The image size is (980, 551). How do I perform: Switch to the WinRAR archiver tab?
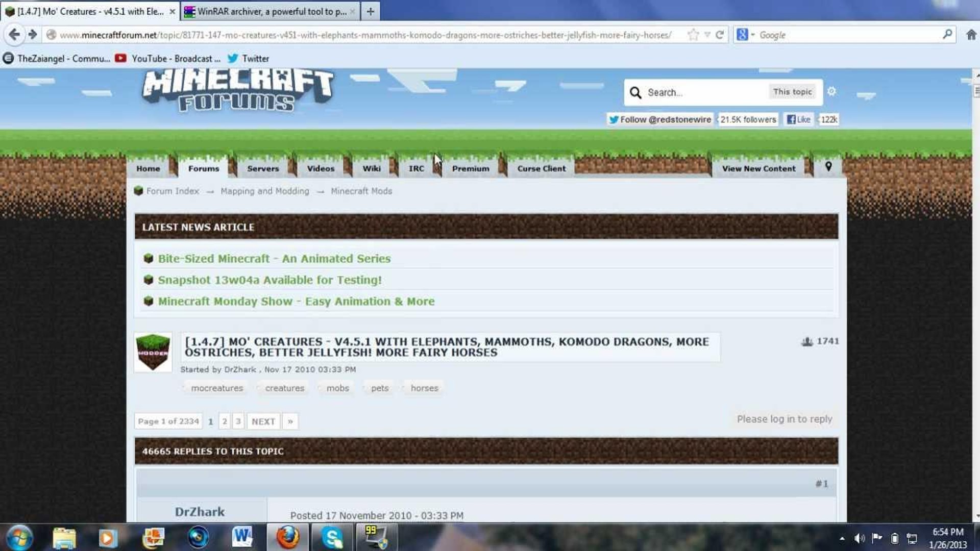click(270, 11)
